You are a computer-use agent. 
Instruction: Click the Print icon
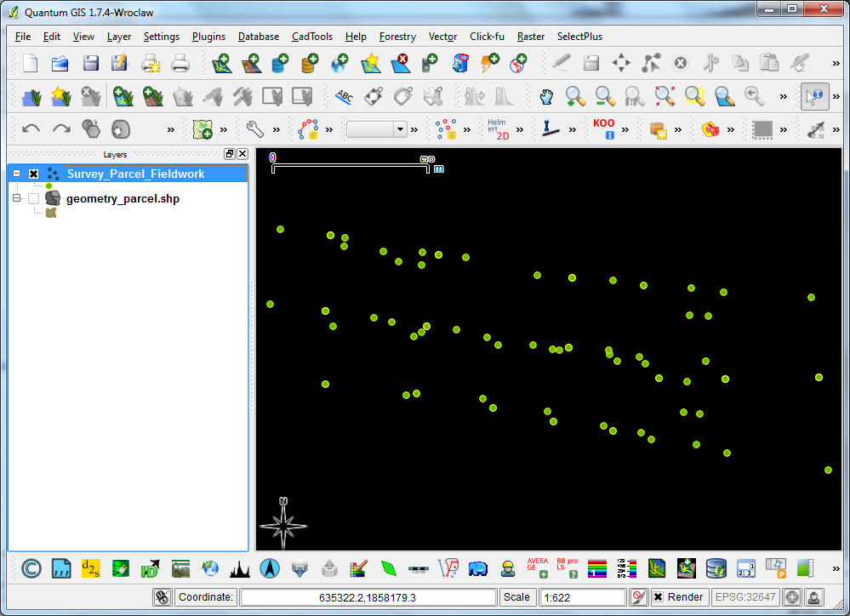180,64
